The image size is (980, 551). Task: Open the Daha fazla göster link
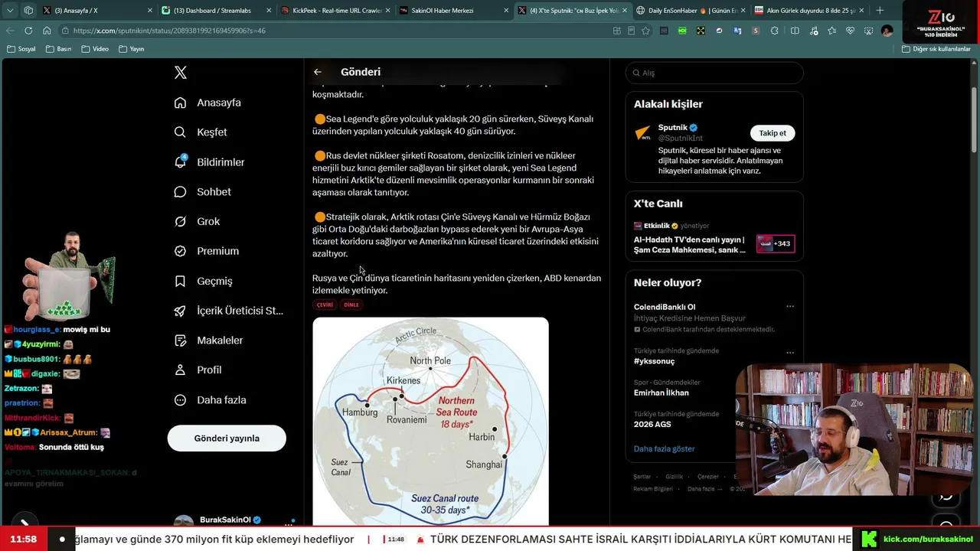tap(664, 448)
